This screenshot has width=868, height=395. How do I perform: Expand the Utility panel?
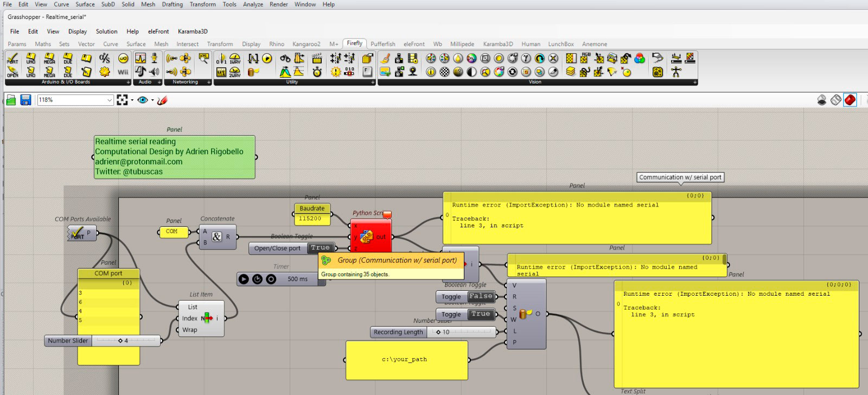pyautogui.click(x=373, y=82)
